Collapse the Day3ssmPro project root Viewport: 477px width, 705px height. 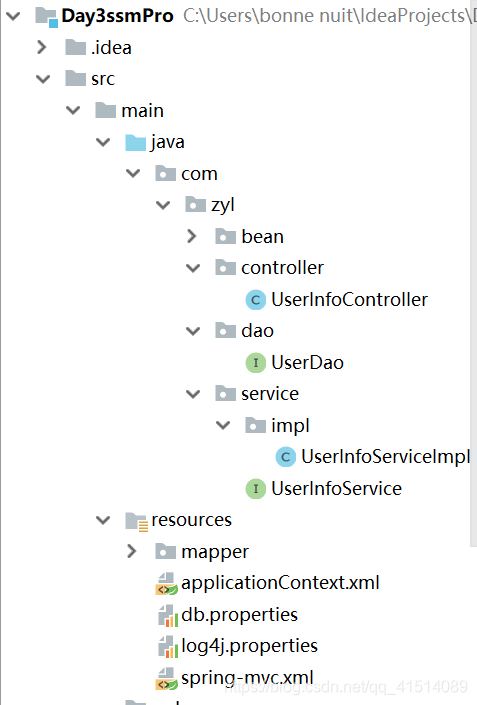tap(13, 17)
